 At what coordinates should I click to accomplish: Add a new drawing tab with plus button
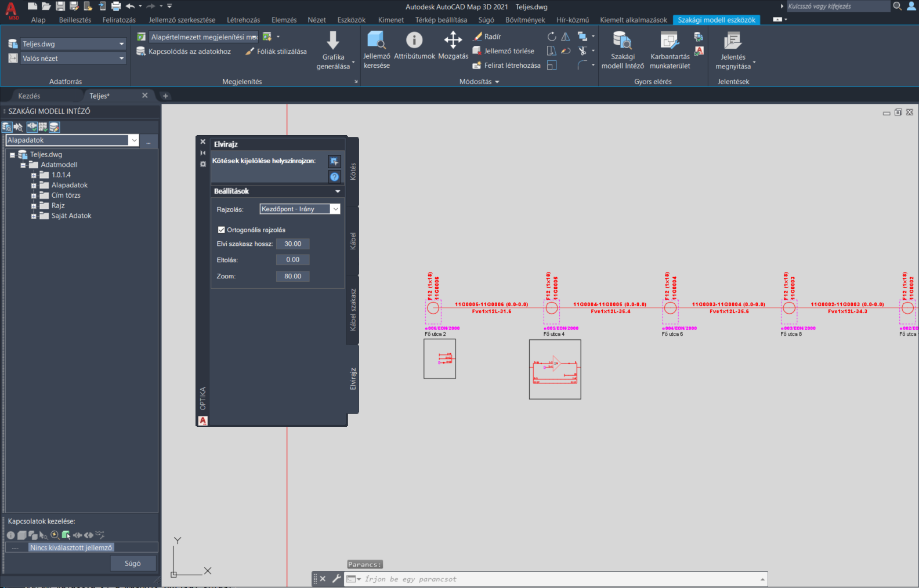[x=165, y=96]
